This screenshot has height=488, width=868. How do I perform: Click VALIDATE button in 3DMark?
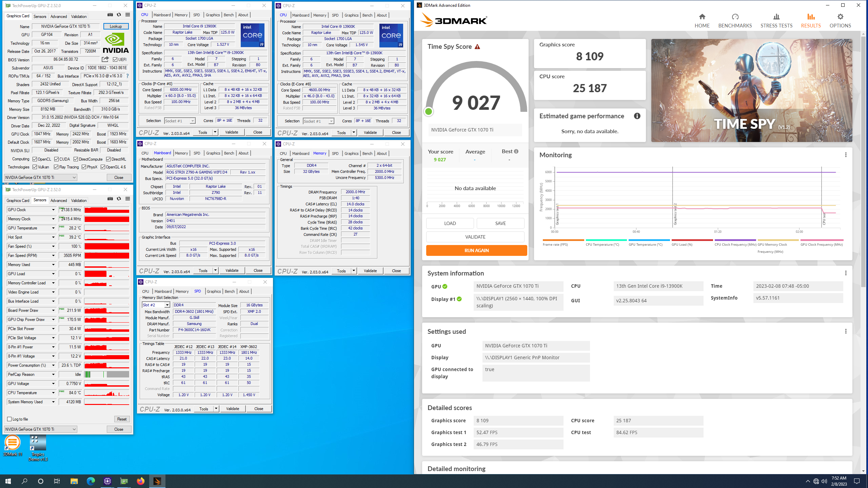(475, 237)
